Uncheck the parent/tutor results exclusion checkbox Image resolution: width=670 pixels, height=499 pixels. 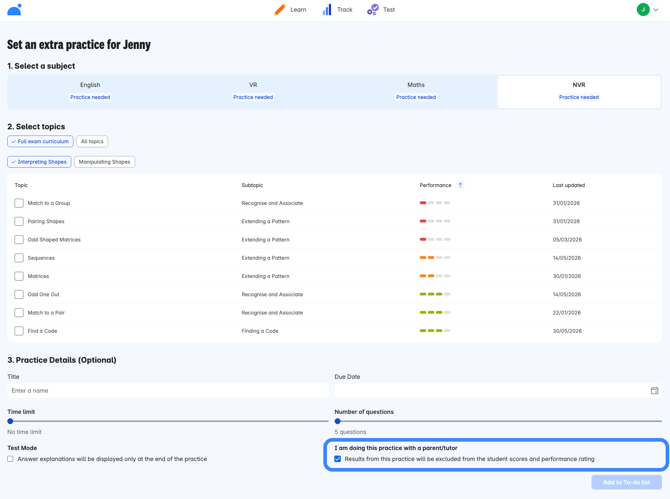pos(338,459)
